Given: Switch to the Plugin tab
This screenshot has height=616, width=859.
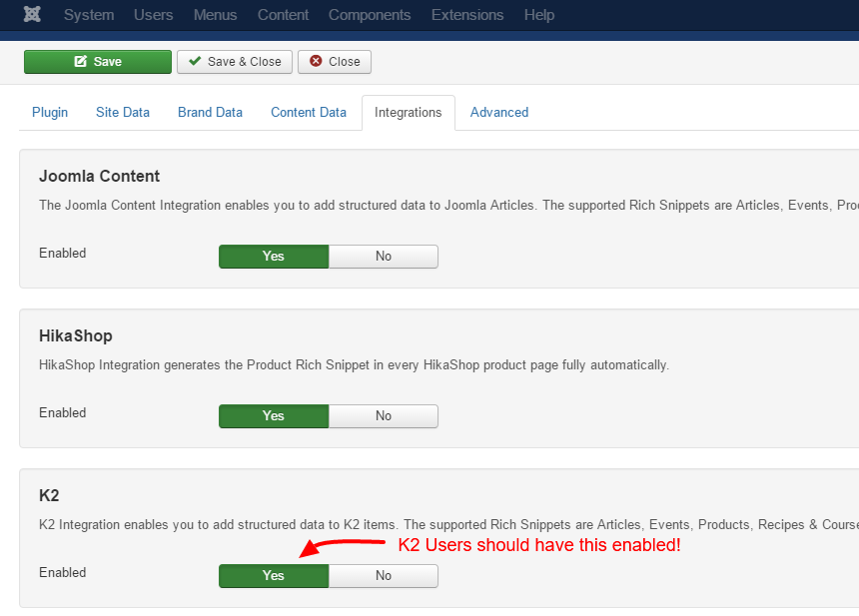Looking at the screenshot, I should [x=50, y=112].
